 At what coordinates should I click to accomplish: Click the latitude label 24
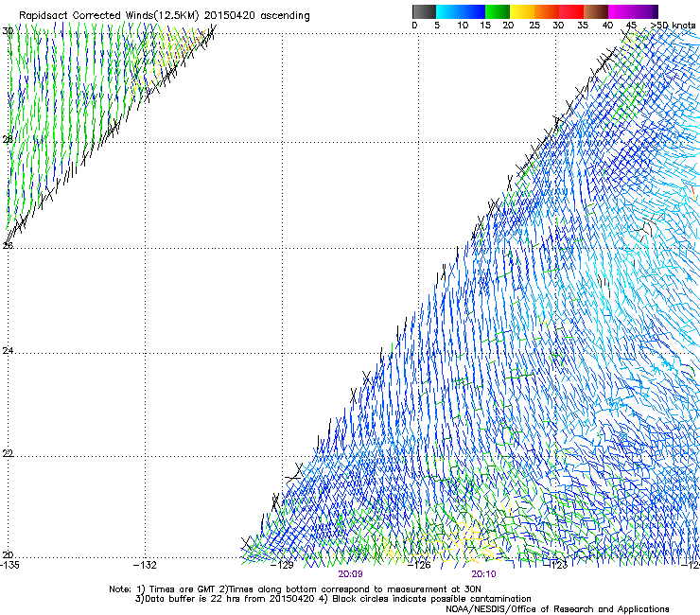pos(8,351)
